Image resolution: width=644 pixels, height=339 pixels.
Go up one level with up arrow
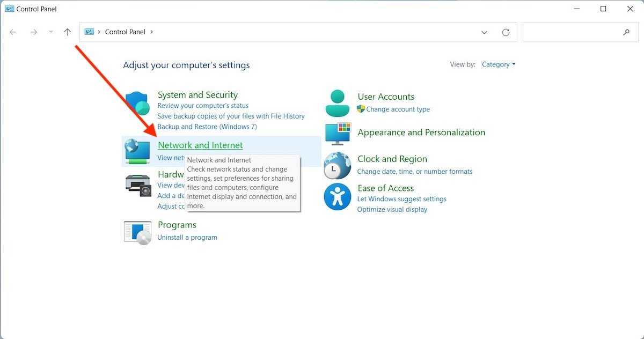(67, 32)
